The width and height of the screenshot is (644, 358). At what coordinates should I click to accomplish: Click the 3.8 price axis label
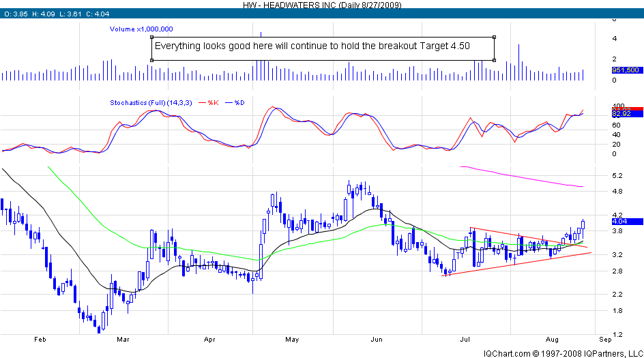tap(617, 231)
